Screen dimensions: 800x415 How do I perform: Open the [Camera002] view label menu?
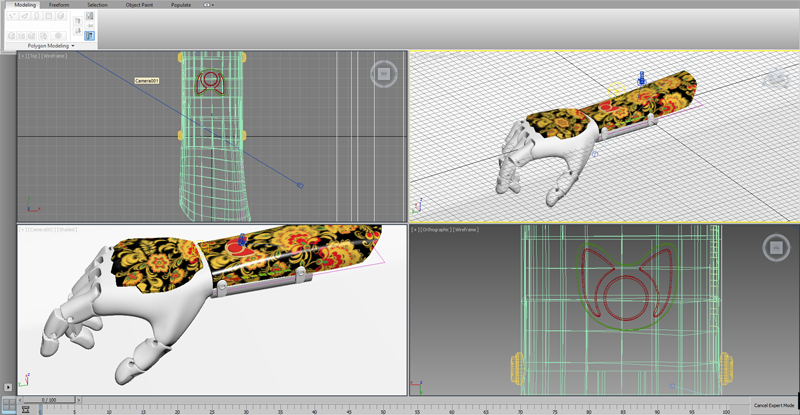(x=41, y=230)
